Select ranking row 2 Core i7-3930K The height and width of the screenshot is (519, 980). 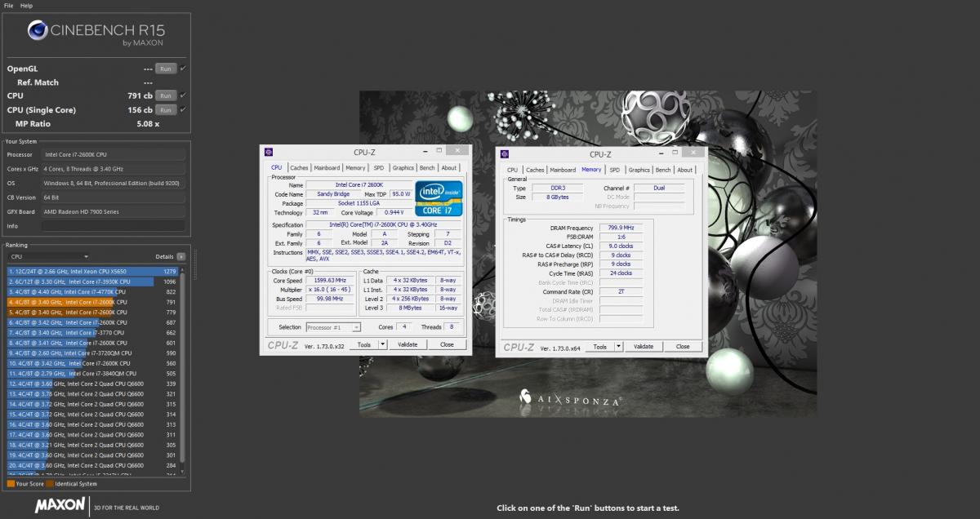[92, 282]
